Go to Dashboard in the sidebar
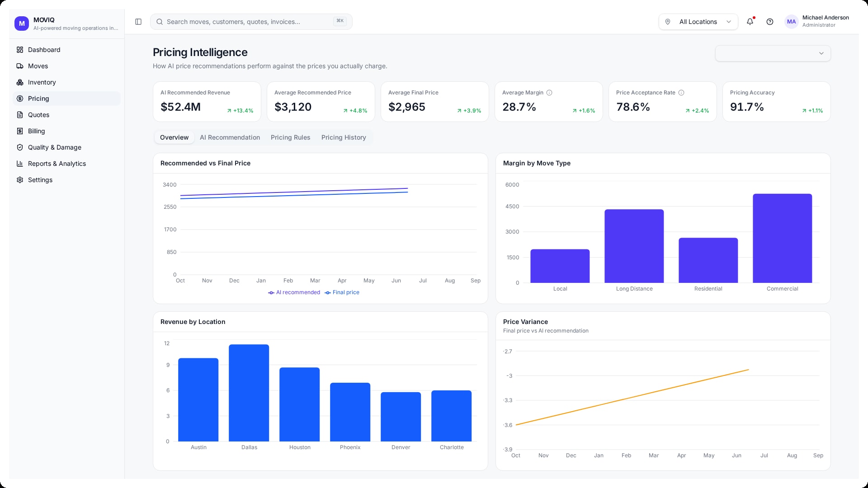This screenshot has height=488, width=868. pyautogui.click(x=66, y=50)
